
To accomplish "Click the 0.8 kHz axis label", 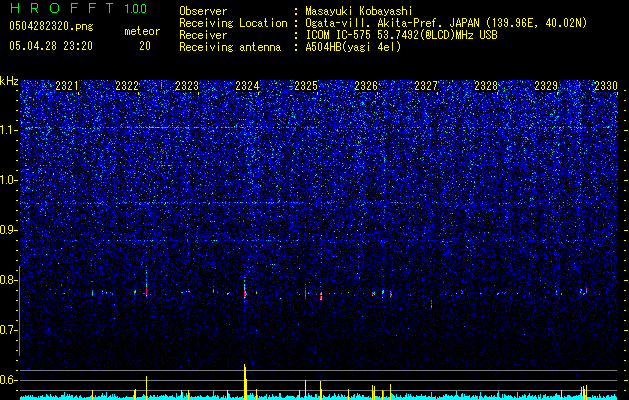I will [8, 280].
